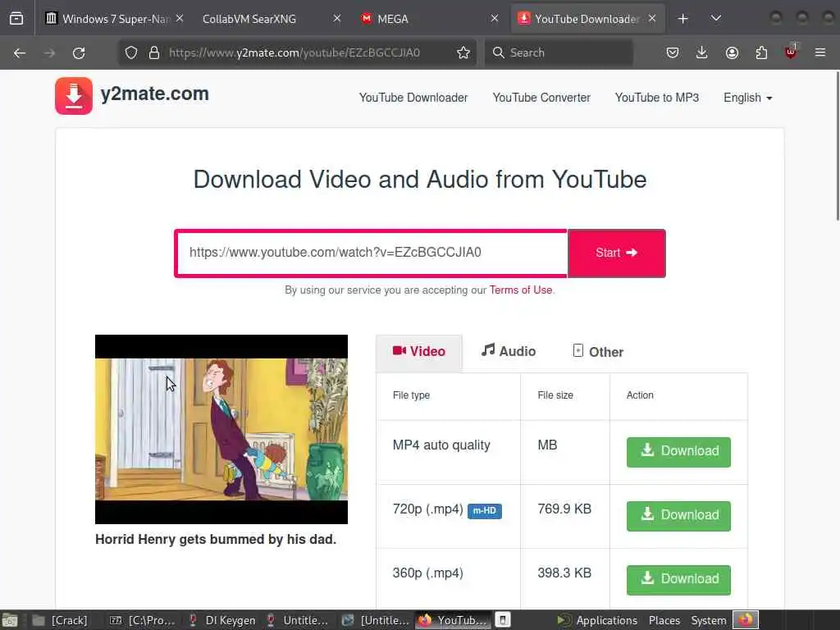The height and width of the screenshot is (630, 840).
Task: Open the Firefox account icon
Action: 732,52
